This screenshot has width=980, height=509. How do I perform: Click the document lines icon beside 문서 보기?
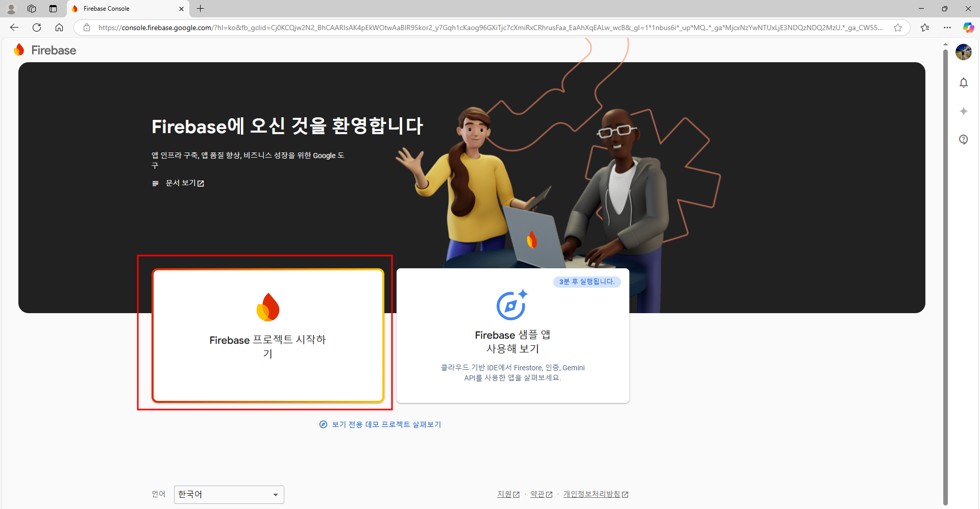point(155,184)
